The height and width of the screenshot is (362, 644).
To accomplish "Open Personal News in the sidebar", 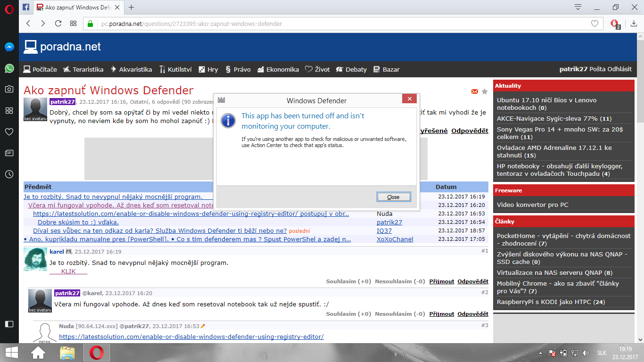I will pyautogui.click(x=9, y=153).
